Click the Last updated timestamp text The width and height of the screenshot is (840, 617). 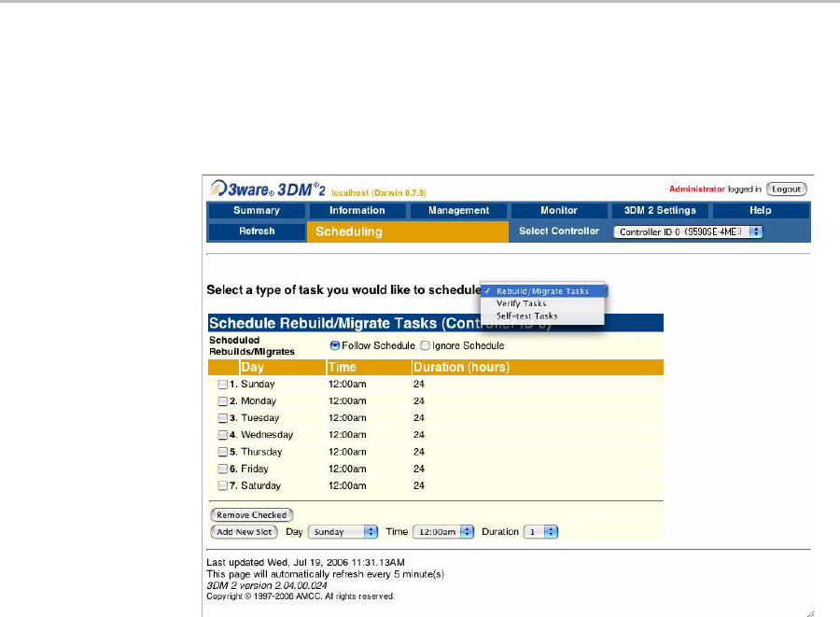click(x=305, y=562)
